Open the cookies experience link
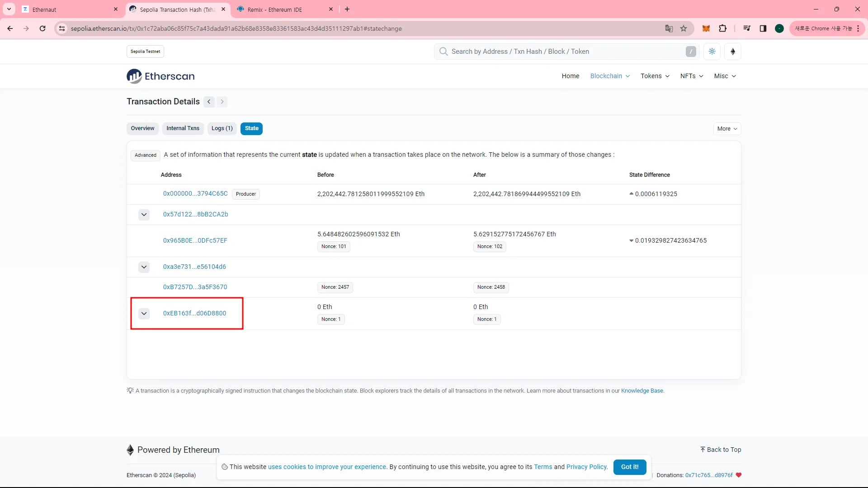868x488 pixels. (327, 467)
